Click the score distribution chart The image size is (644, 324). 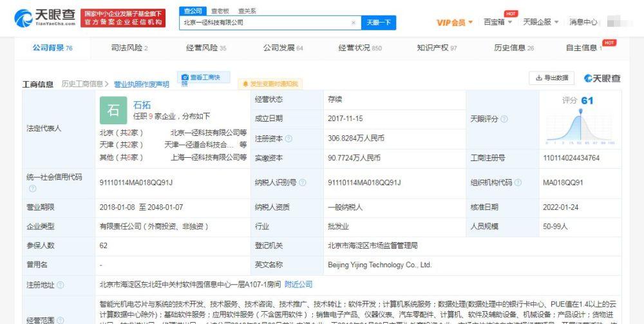coord(580,126)
